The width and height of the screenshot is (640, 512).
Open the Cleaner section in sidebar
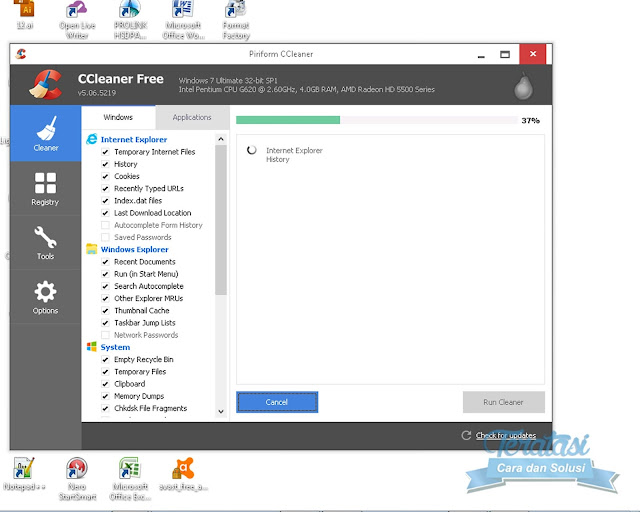(46, 134)
